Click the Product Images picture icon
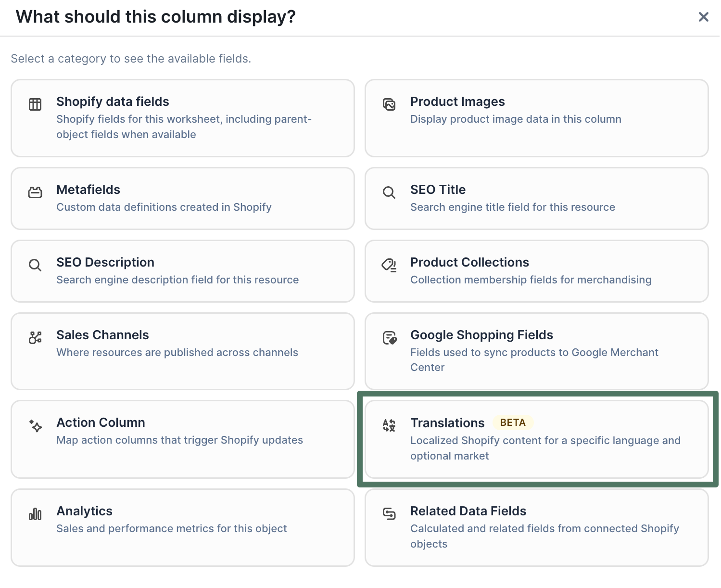Image resolution: width=721 pixels, height=588 pixels. point(389,104)
